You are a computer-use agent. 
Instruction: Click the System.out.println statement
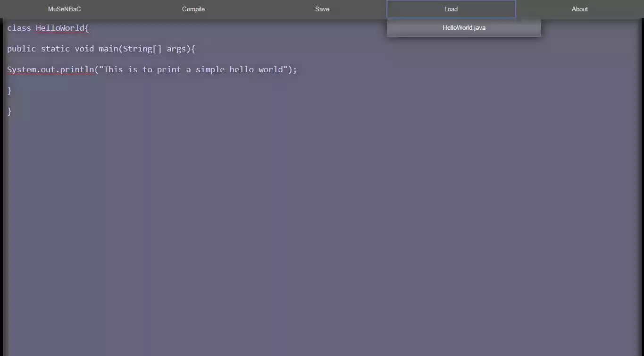(x=151, y=69)
